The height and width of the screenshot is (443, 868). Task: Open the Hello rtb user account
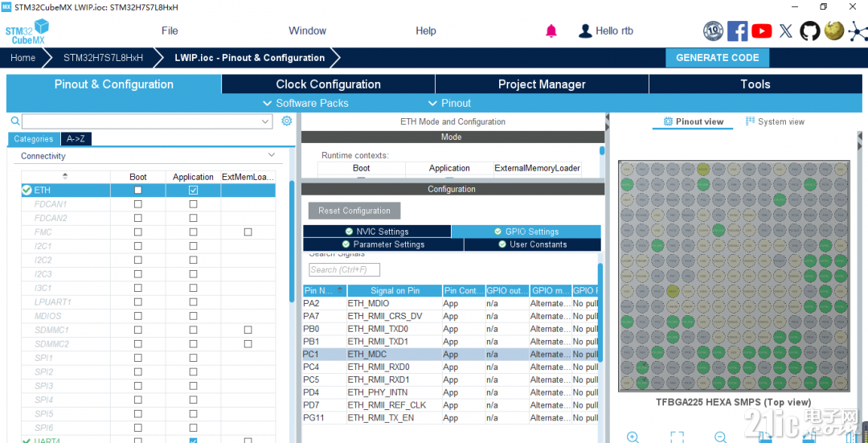pyautogui.click(x=606, y=31)
